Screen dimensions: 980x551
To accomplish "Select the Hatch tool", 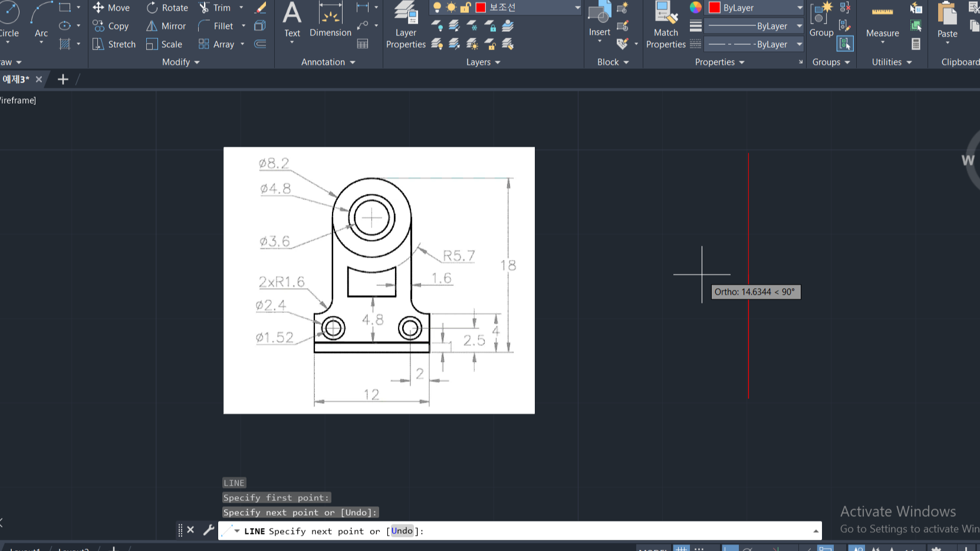I will [65, 44].
